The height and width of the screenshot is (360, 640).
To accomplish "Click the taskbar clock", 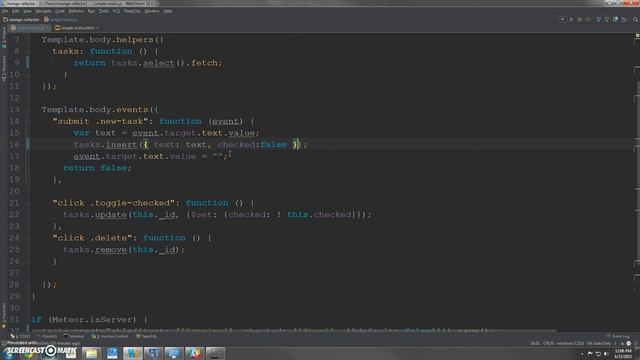I will [623, 353].
